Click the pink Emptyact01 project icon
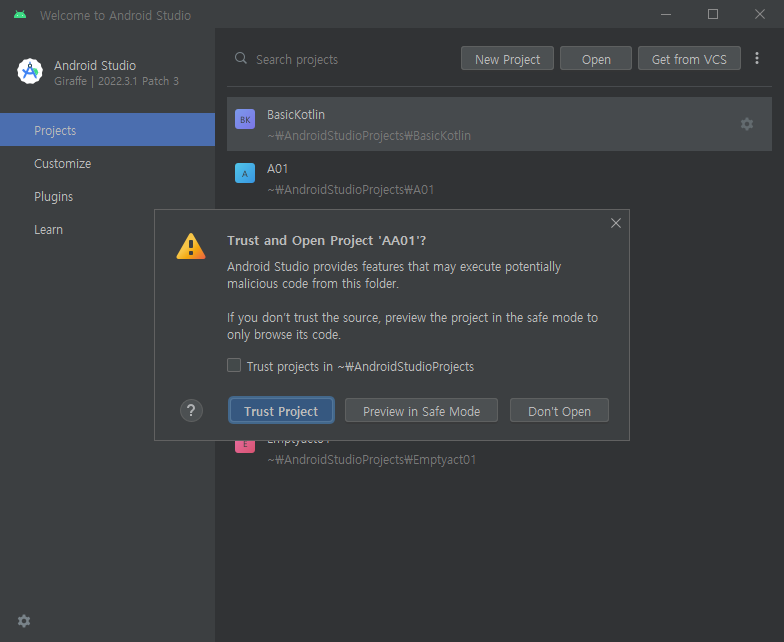 [x=245, y=446]
